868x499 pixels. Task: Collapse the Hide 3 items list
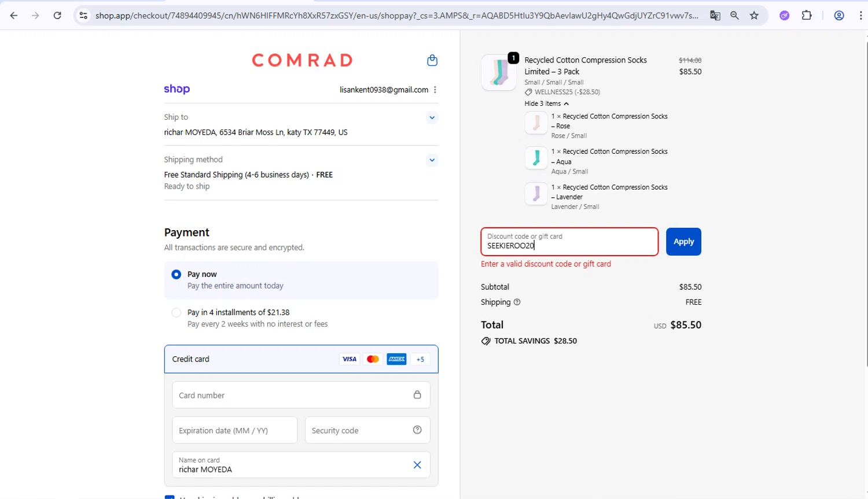(547, 104)
